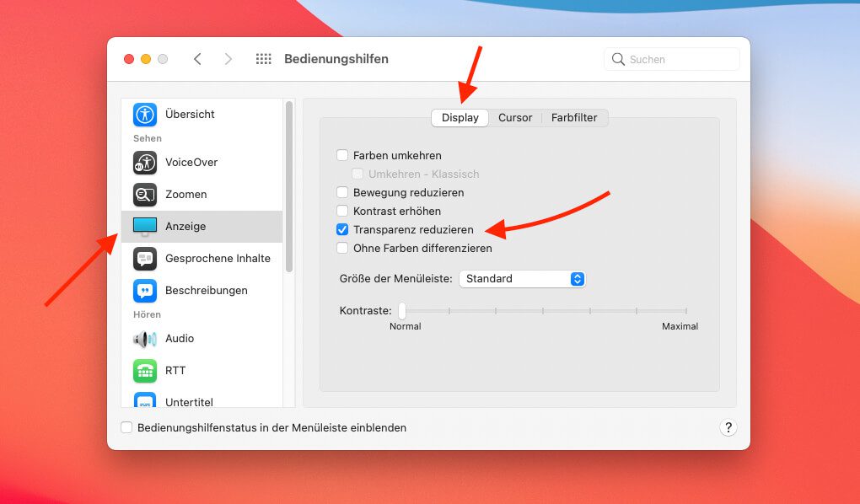Open the Farbfilter tab

574,117
